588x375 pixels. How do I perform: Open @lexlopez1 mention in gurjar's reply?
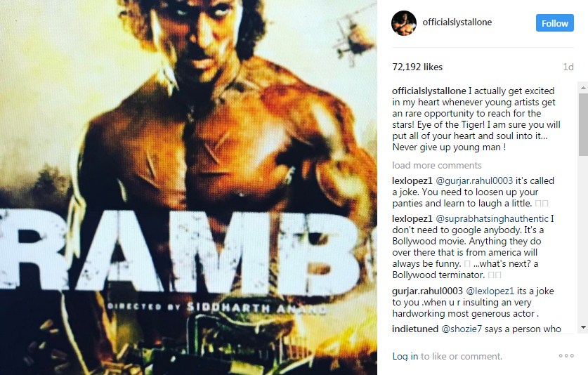point(490,291)
